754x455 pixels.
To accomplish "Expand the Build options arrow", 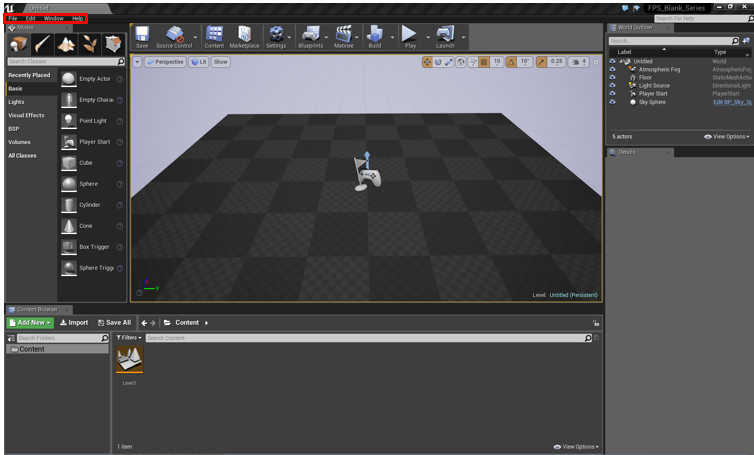I will pos(392,37).
